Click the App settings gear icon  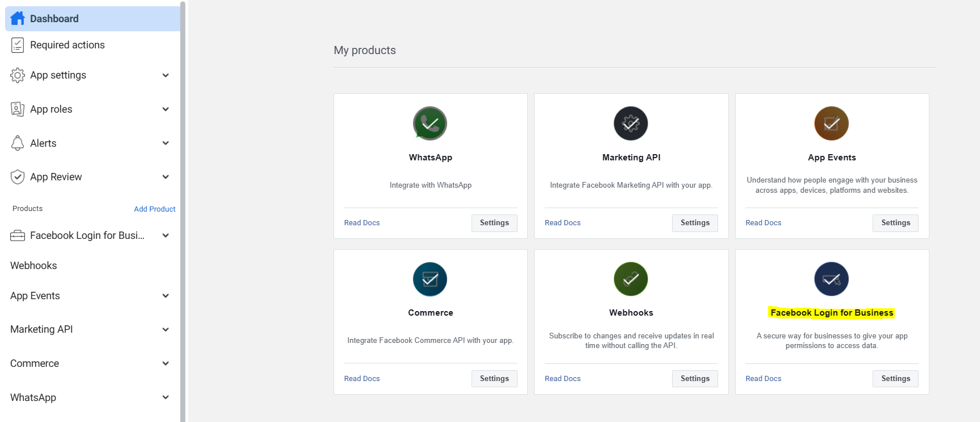click(x=18, y=75)
